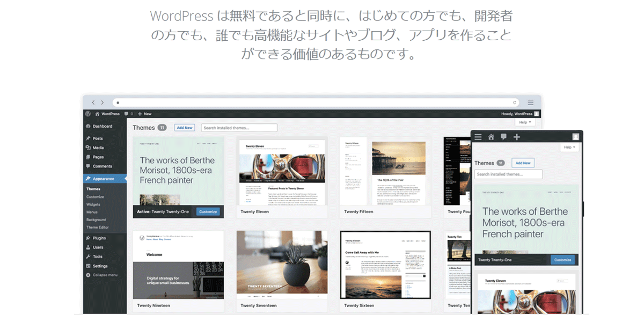Image resolution: width=644 pixels, height=322 pixels.
Task: Click the mobile view comments icon
Action: (503, 137)
